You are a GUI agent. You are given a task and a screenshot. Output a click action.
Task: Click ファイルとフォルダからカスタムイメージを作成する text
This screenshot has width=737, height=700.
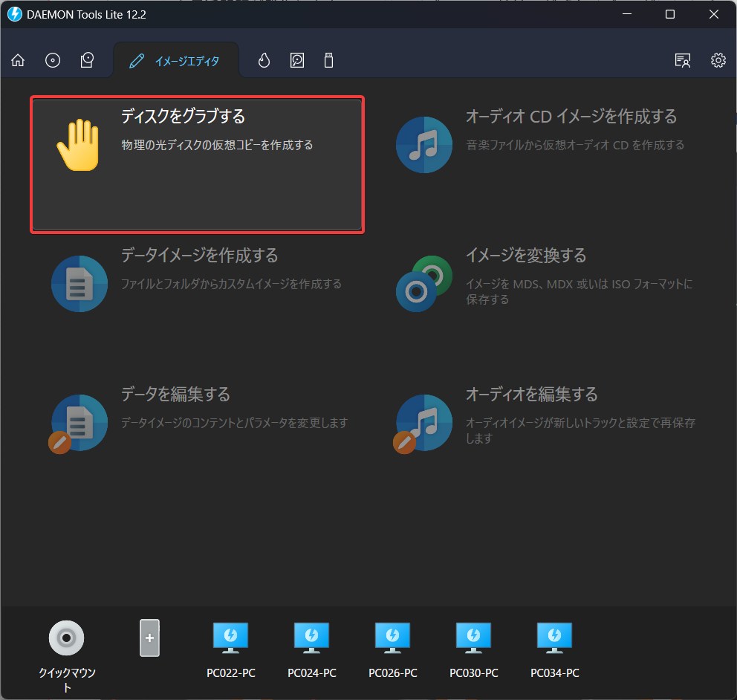(231, 284)
